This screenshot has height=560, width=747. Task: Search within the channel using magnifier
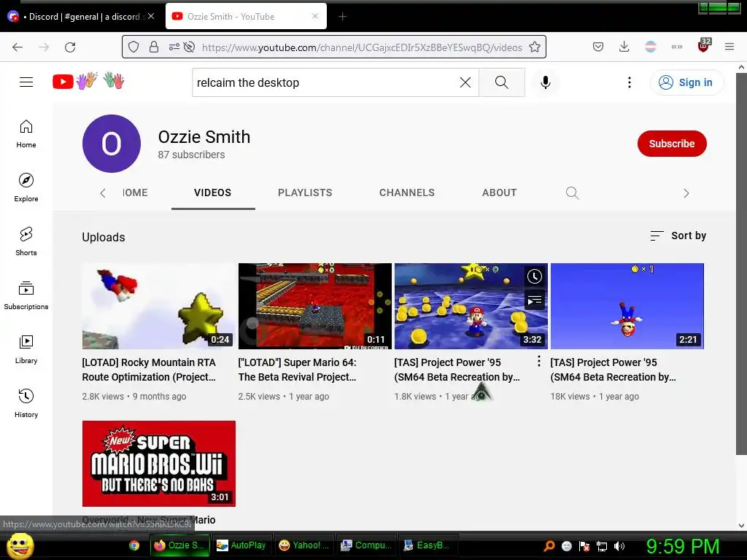[x=572, y=192]
